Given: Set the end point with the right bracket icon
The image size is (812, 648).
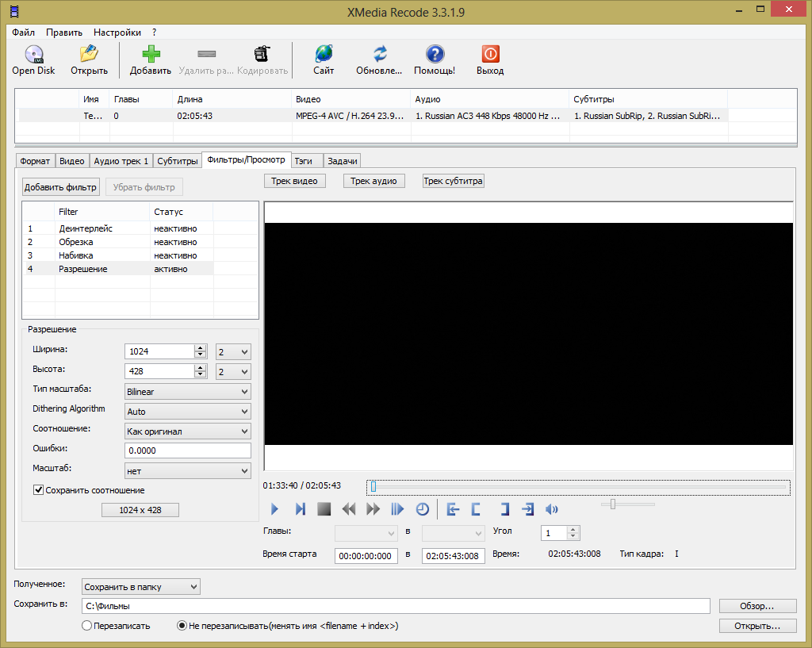Looking at the screenshot, I should 504,509.
